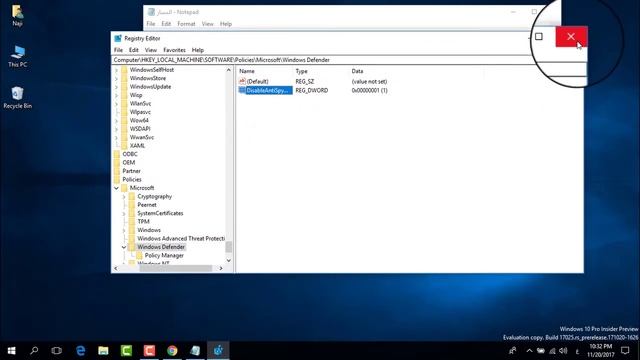Image resolution: width=640 pixels, height=360 pixels.
Task: Click tree pane scroll down arrow
Action: pyautogui.click(x=229, y=260)
